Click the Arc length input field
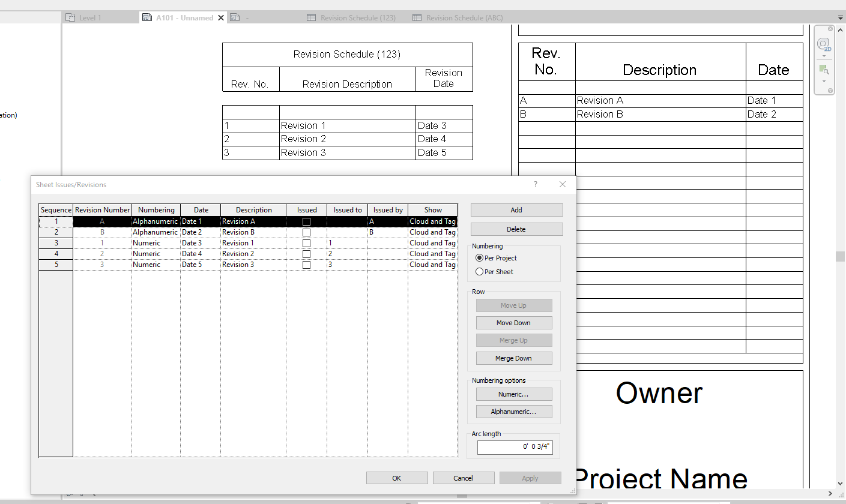 coord(515,446)
